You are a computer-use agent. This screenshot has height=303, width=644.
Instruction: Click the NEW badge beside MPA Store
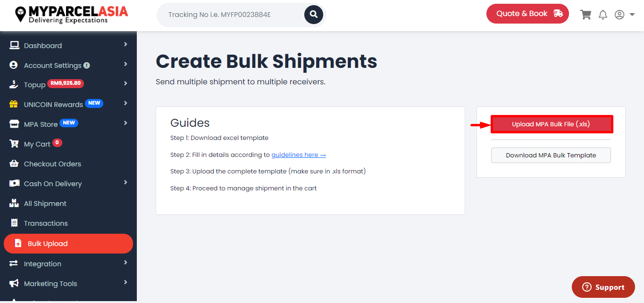click(69, 123)
